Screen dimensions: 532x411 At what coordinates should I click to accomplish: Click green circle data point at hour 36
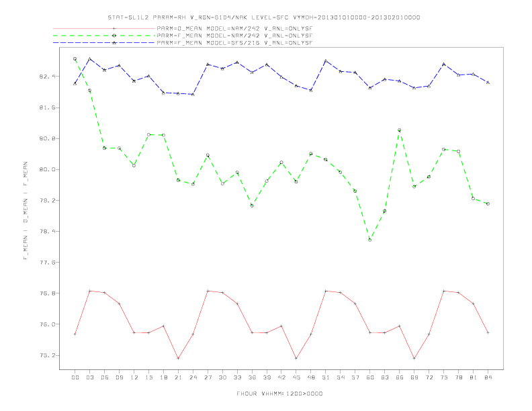(x=252, y=205)
